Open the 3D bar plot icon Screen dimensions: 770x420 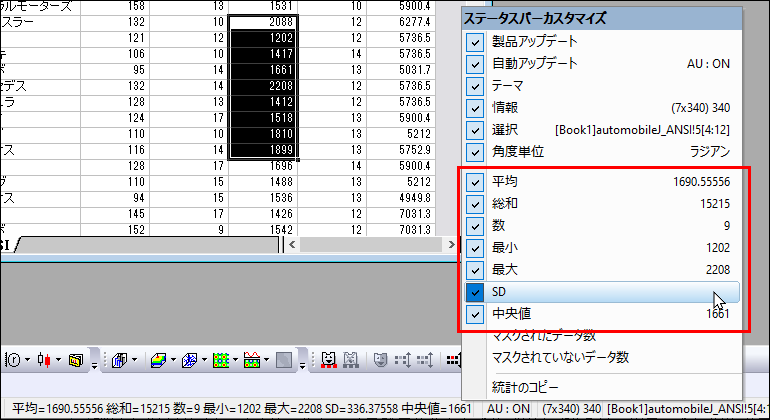[x=118, y=360]
